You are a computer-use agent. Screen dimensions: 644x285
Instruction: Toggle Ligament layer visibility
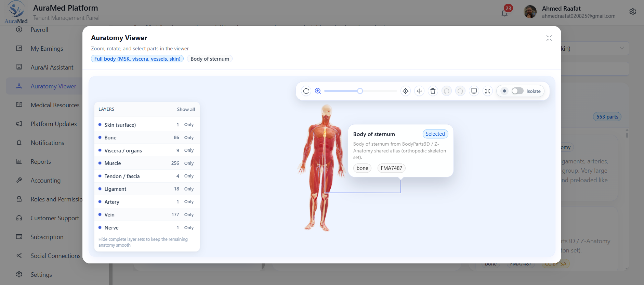tap(100, 189)
